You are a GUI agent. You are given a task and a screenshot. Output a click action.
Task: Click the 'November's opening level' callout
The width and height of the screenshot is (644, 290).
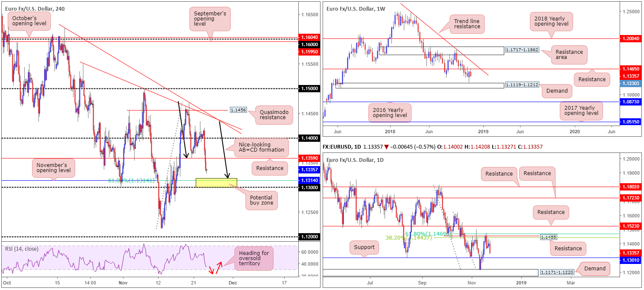point(53,168)
